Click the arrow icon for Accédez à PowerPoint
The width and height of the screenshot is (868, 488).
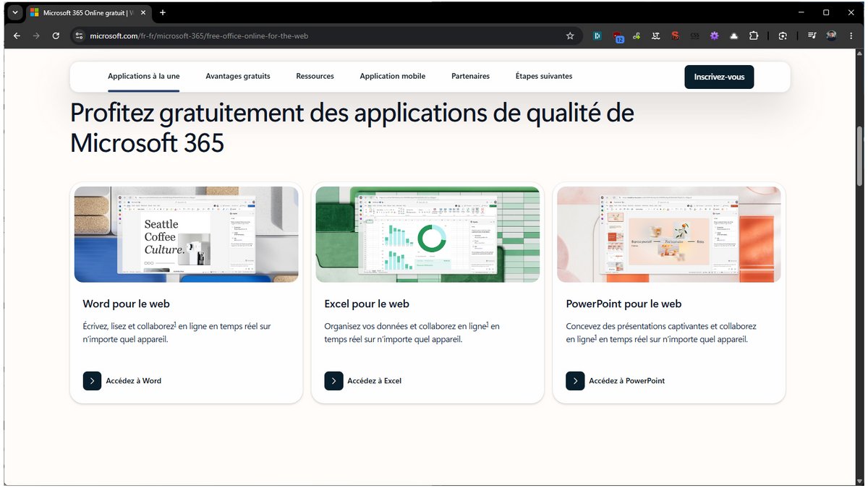point(575,381)
